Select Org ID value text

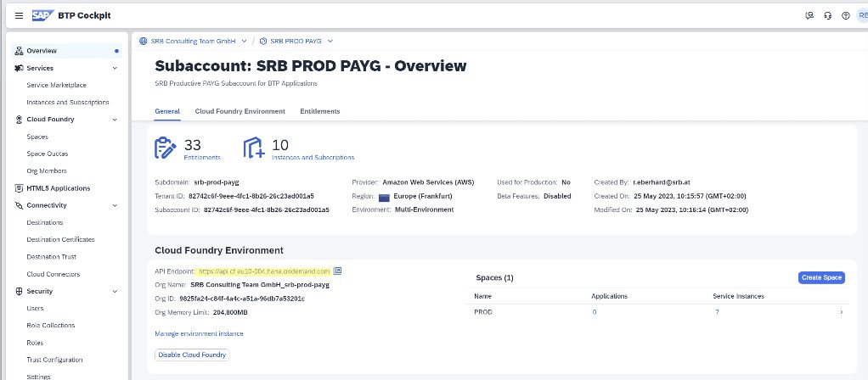tap(242, 299)
